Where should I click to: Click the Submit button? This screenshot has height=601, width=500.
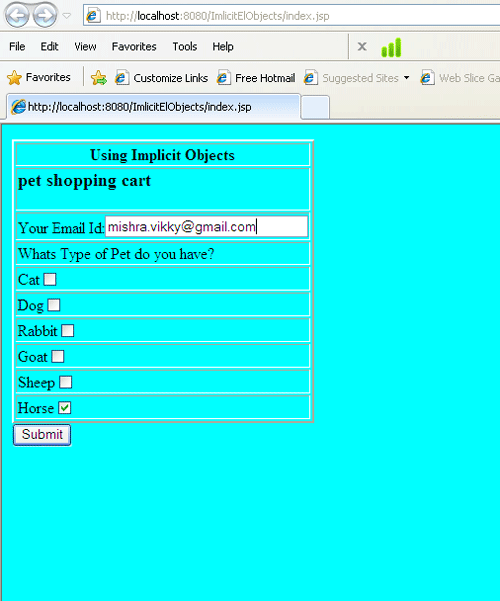(42, 435)
